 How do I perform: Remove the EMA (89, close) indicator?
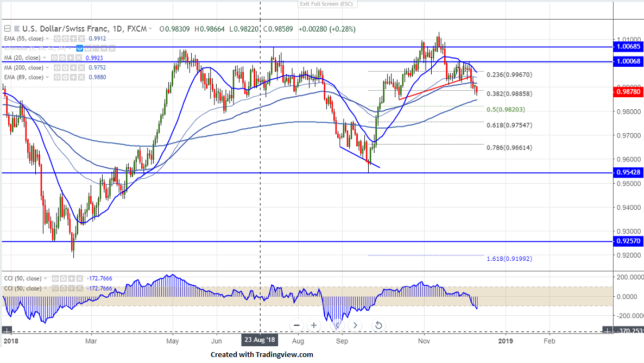click(x=81, y=77)
